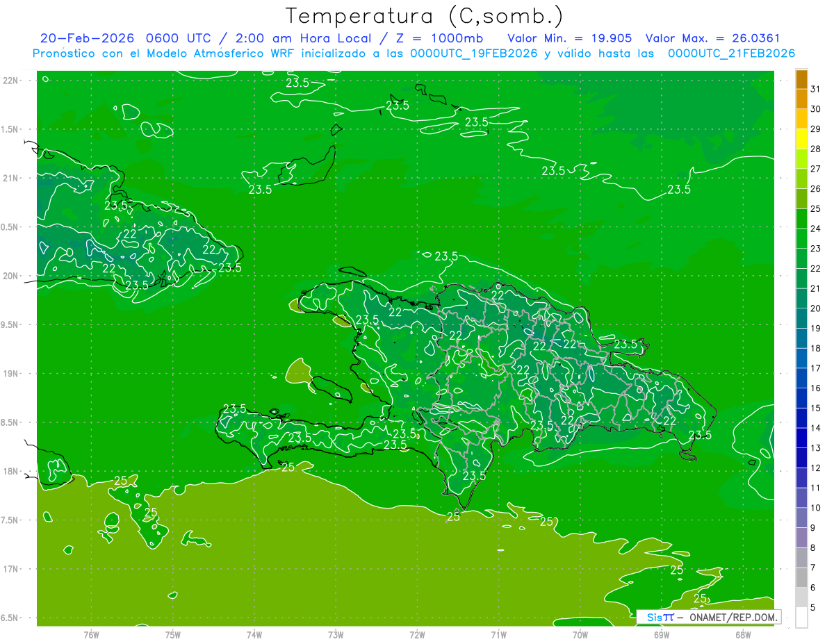Click the 'Valor Min. = 19.905' text
Image resolution: width=834 pixels, height=644 pixels.
coord(571,38)
